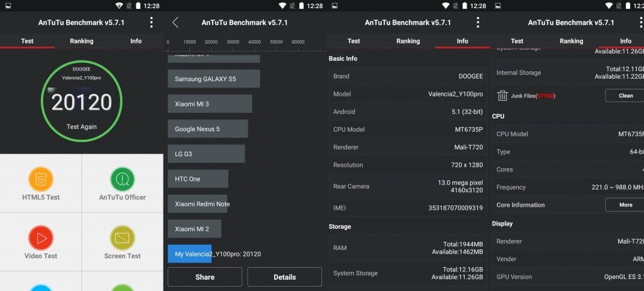
Task: Click Clean button for junk files
Action: (x=625, y=96)
